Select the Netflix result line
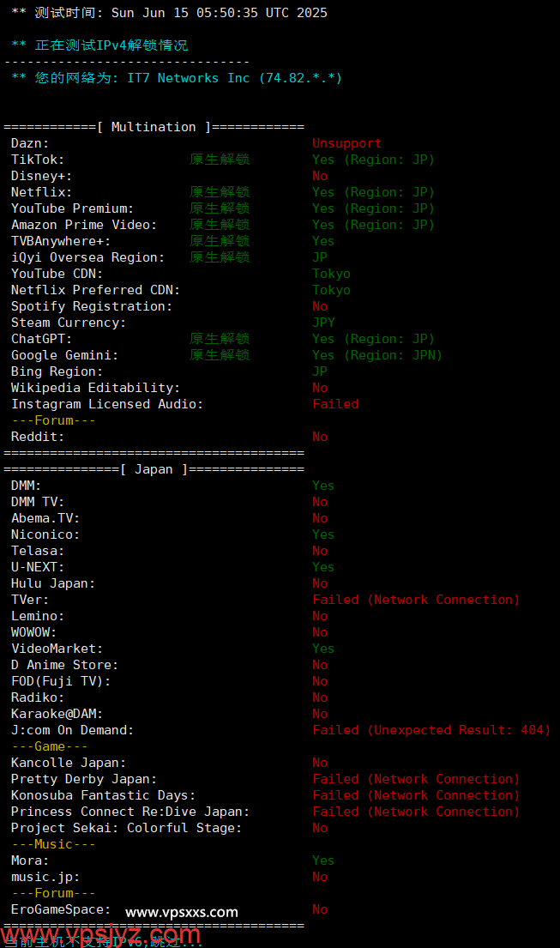 click(x=222, y=192)
